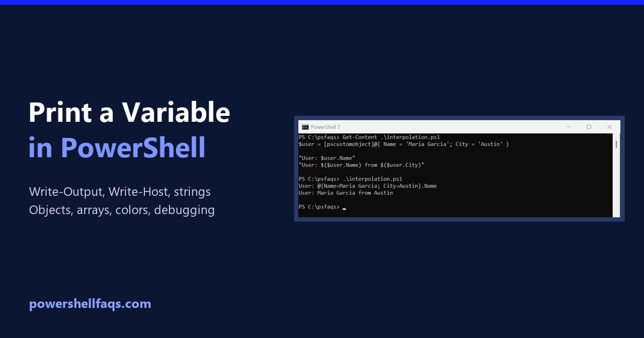Click the PowerShell 7 window icon
Screen dimensions: 644x338
(305, 127)
